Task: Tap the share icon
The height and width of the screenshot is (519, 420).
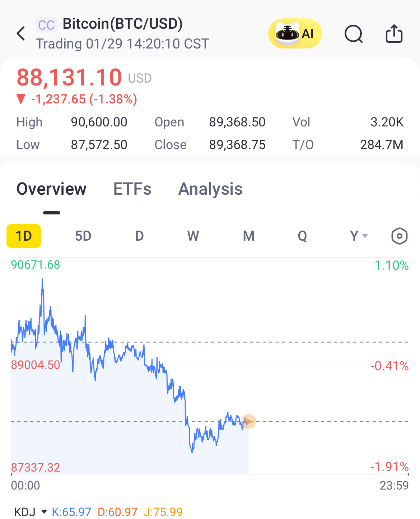Action: pos(394,34)
